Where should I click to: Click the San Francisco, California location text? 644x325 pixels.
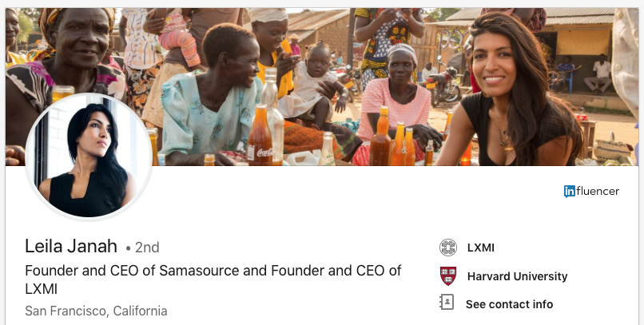(96, 311)
